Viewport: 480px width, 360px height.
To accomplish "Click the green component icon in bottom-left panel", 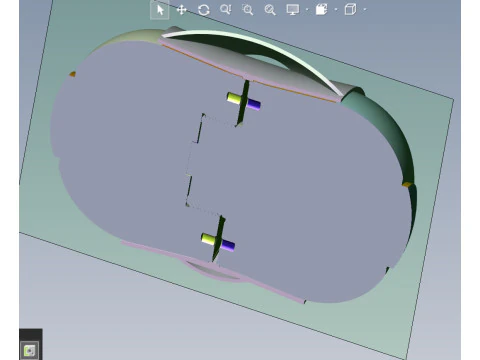I will (30, 350).
